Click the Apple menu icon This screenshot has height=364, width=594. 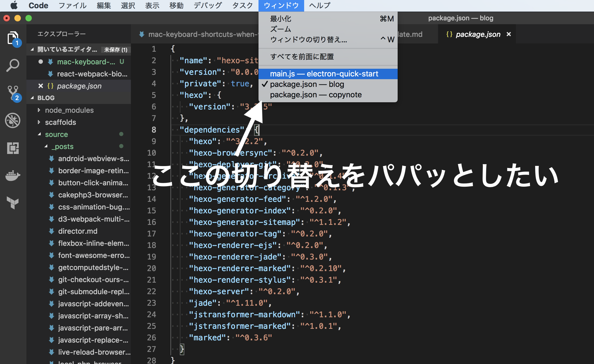pyautogui.click(x=14, y=5)
